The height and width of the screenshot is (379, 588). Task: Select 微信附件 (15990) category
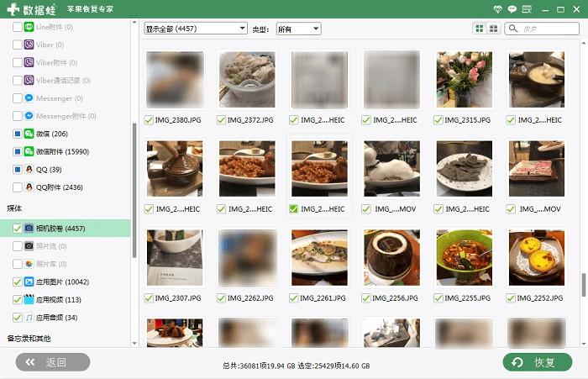(x=66, y=151)
